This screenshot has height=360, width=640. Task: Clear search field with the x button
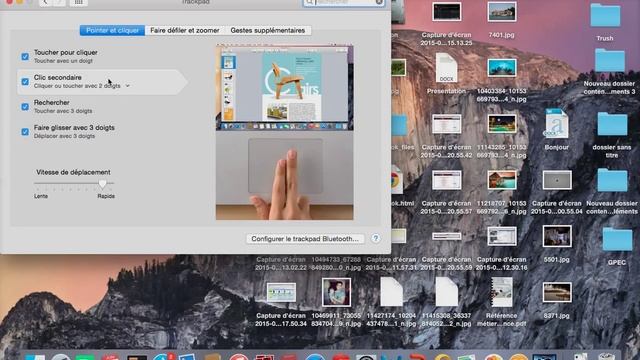(379, 2)
